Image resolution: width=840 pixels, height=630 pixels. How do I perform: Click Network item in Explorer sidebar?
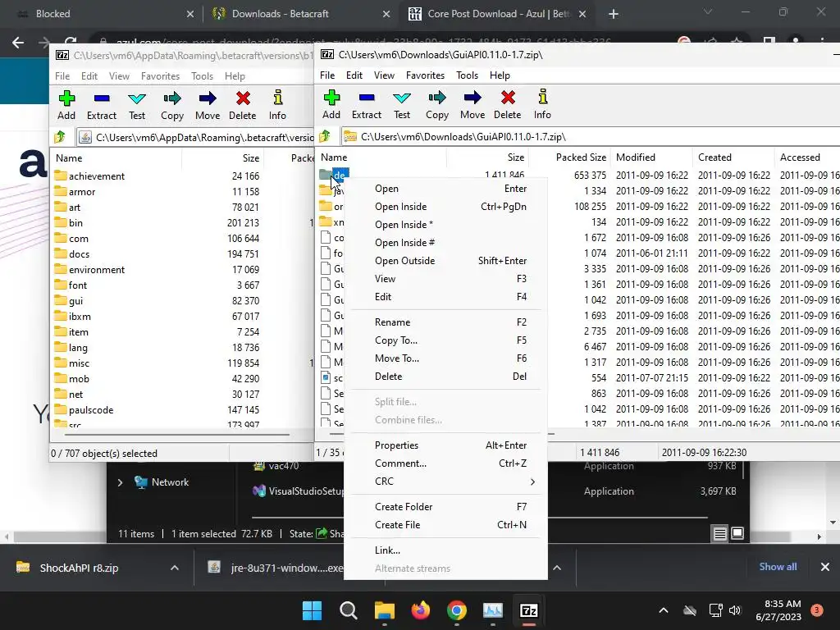(x=170, y=482)
